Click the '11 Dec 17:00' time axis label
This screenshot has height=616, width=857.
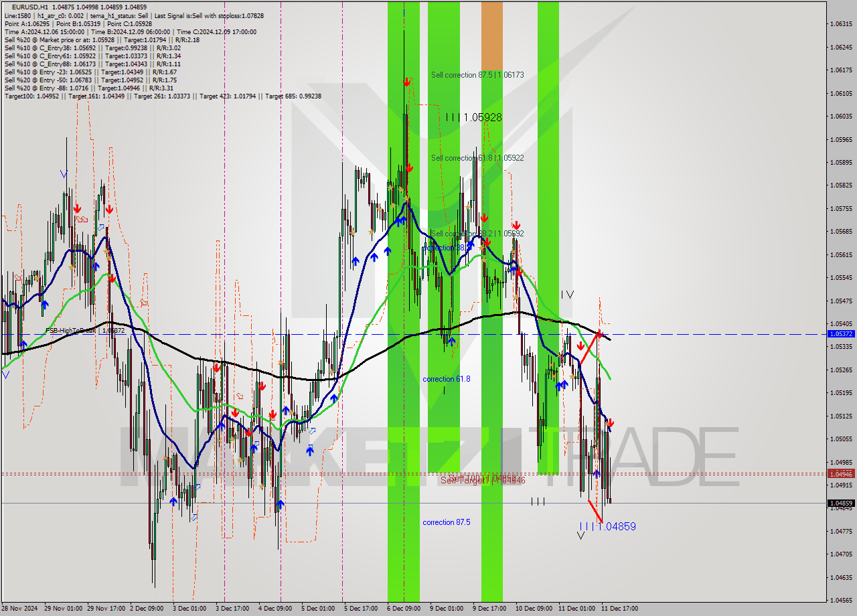[x=619, y=609]
